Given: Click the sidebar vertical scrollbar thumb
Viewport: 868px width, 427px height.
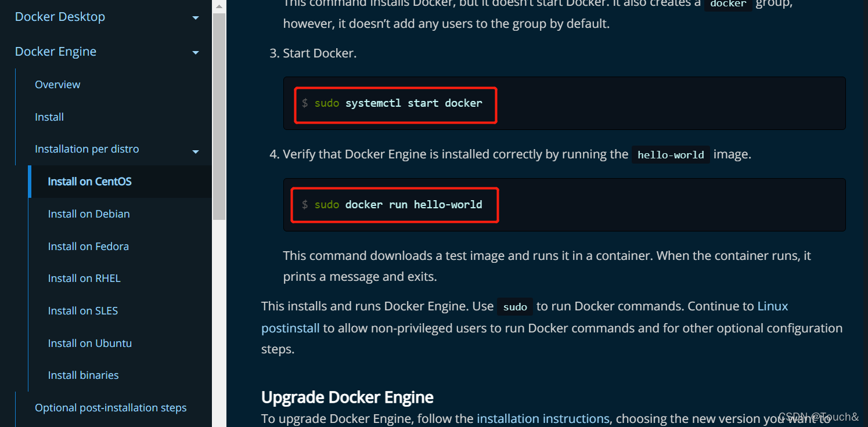Looking at the screenshot, I should tap(219, 116).
